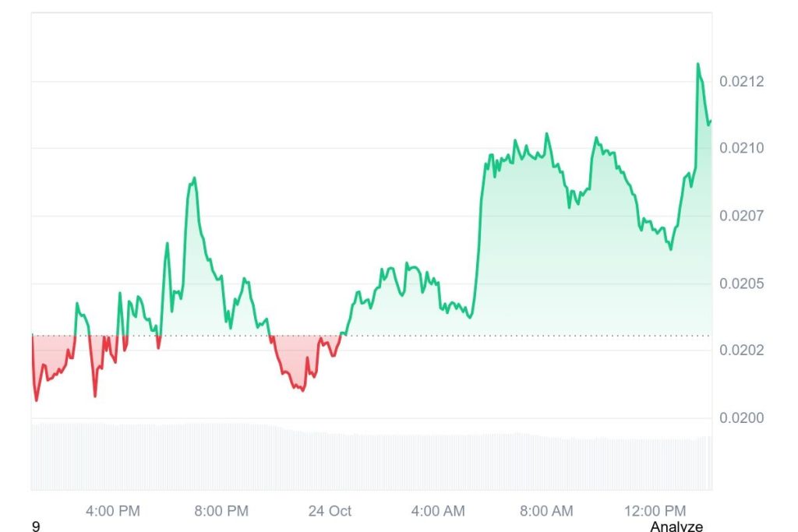Click the green price peak near 8:00 PM

193,178
